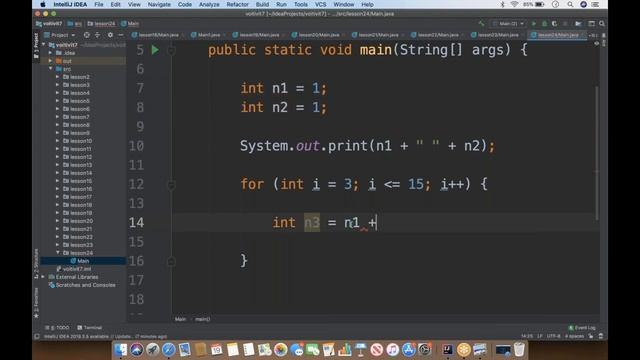The image size is (640, 360).
Task: Open the File menu
Action: tap(99, 4)
